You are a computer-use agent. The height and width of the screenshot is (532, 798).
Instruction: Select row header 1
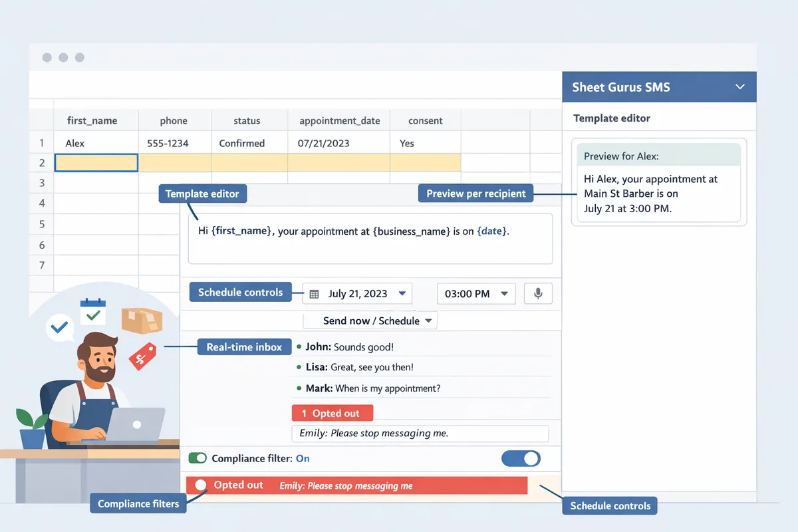[41, 143]
